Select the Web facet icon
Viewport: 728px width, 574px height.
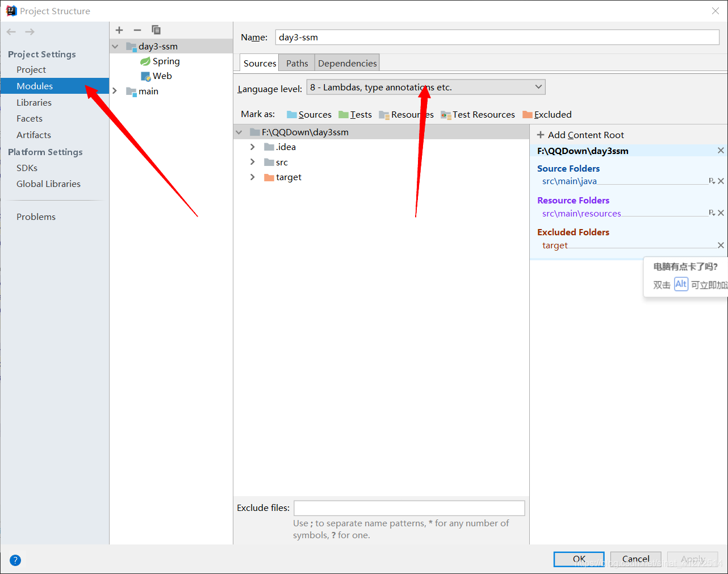(x=146, y=76)
